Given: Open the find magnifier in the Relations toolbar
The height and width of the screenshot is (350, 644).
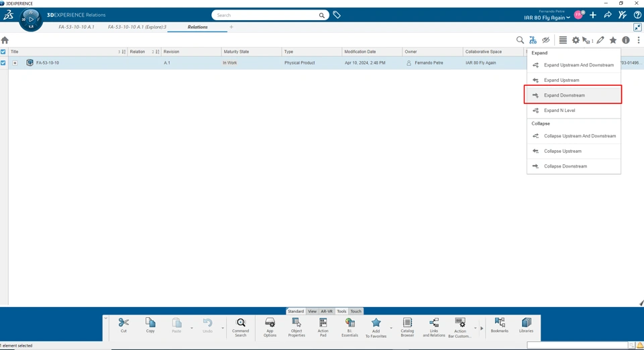Looking at the screenshot, I should [520, 40].
